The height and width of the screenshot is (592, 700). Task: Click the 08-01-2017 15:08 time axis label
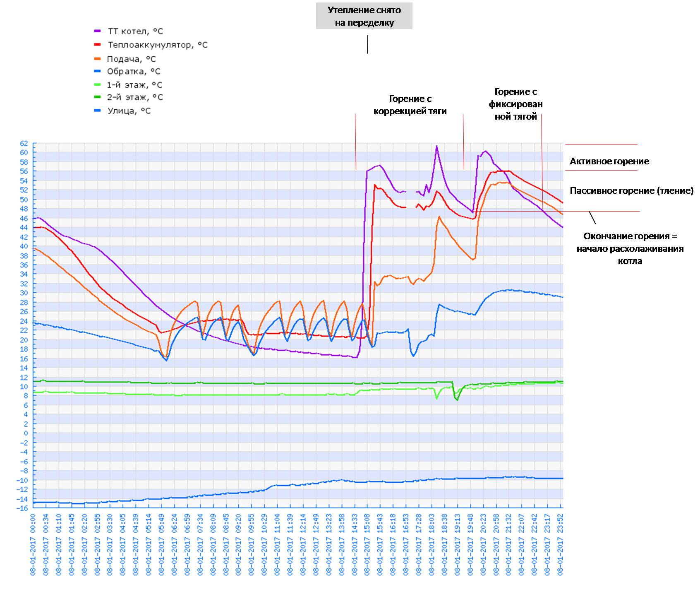tap(367, 544)
